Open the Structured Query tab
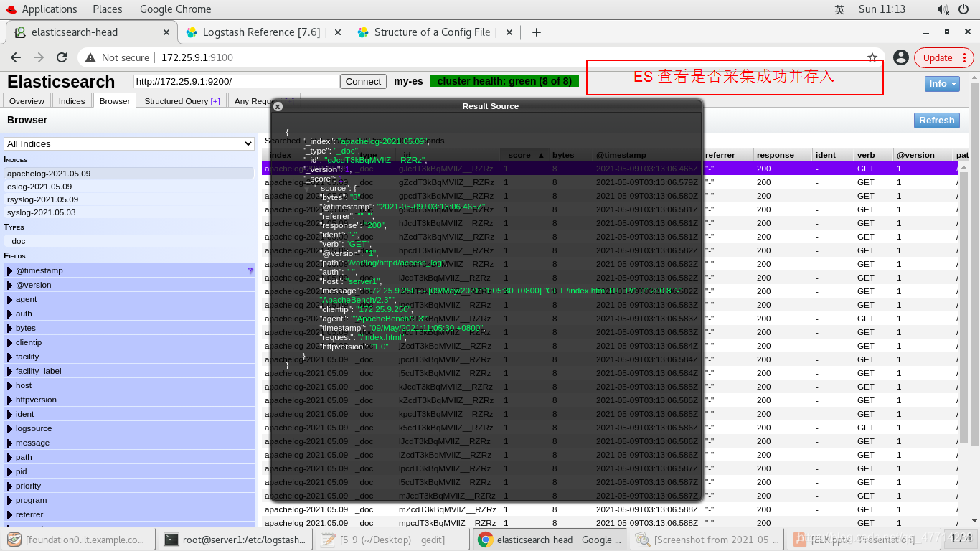This screenshot has width=980, height=551. point(182,101)
